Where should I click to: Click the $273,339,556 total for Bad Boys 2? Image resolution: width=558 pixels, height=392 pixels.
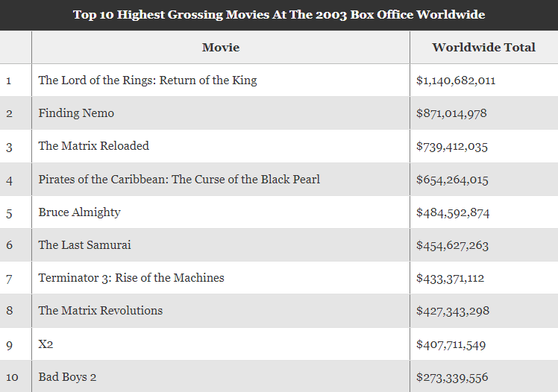pyautogui.click(x=452, y=377)
